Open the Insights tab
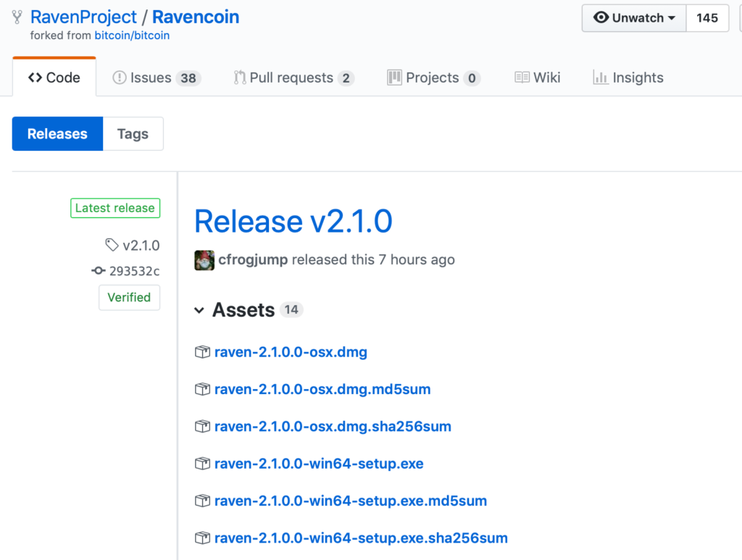The width and height of the screenshot is (742, 560). (628, 78)
